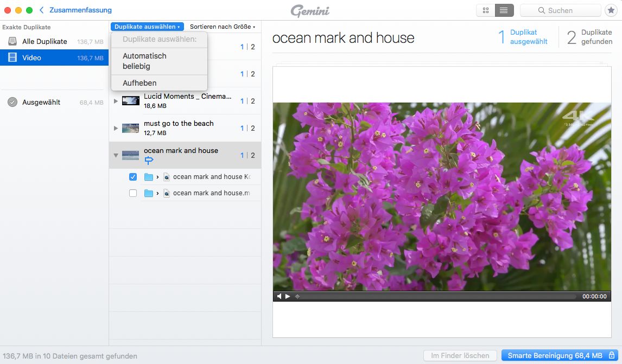The image size is (622, 364).
Task: Choose Automatisch beliebig from the menu
Action: click(144, 61)
